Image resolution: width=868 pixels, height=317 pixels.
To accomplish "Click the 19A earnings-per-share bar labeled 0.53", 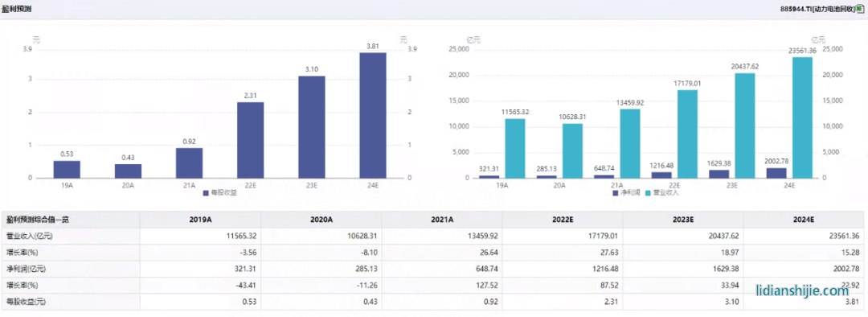I will 67,170.
